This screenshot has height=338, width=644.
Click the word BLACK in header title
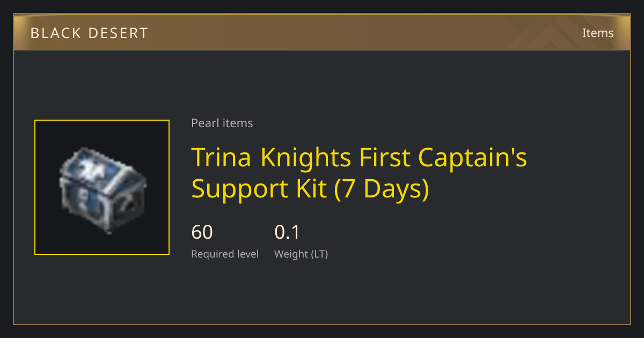coord(53,33)
